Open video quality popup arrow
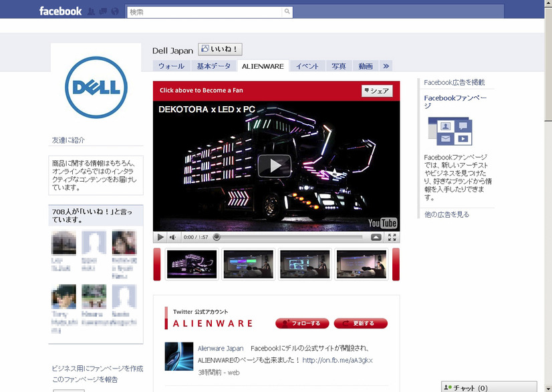The height and width of the screenshot is (392, 552). pos(376,237)
